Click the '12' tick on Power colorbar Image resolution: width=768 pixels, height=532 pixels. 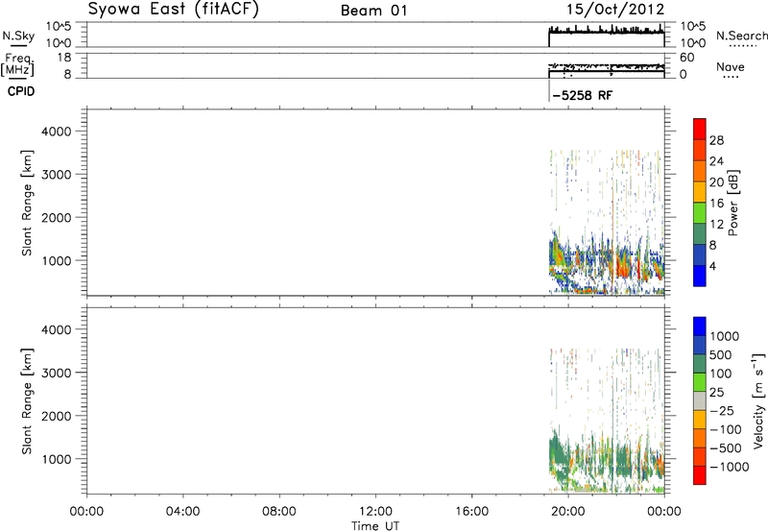pyautogui.click(x=716, y=225)
